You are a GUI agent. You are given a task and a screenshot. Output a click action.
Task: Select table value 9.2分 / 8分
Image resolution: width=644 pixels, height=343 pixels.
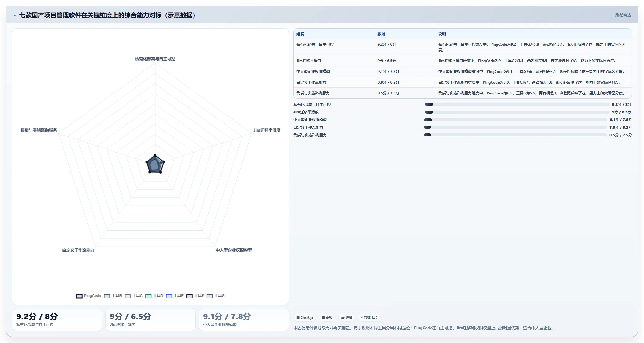click(x=387, y=44)
